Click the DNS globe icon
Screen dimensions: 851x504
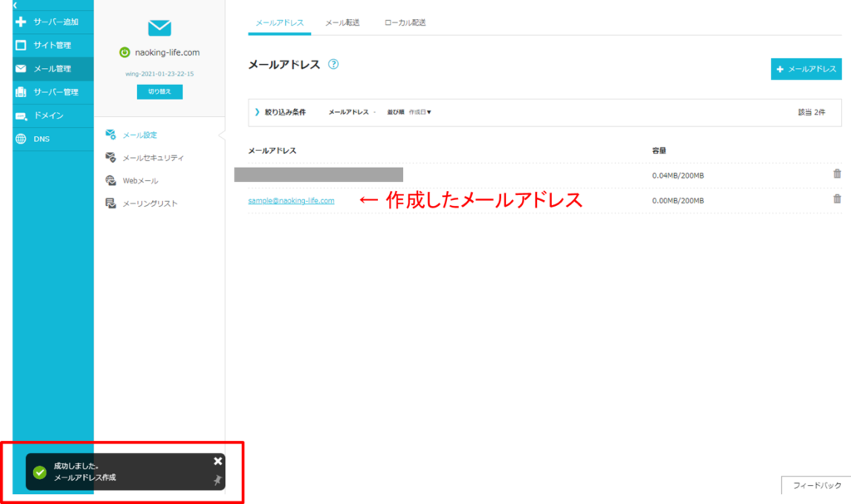pyautogui.click(x=21, y=139)
